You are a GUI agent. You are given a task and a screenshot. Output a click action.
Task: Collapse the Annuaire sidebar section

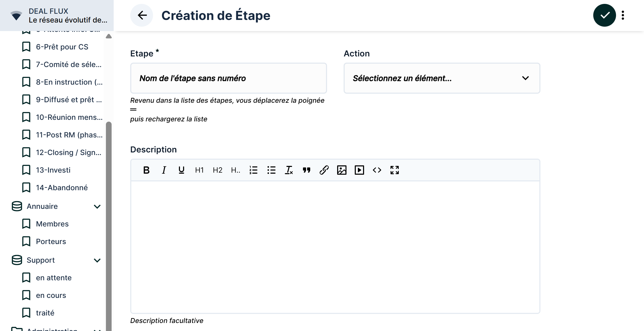point(97,207)
